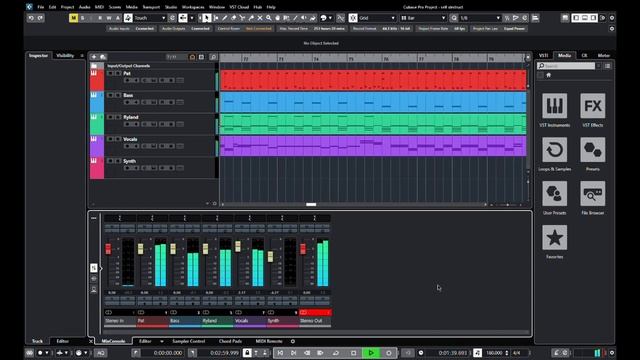Open the Bar grid type dropdown

point(423,18)
